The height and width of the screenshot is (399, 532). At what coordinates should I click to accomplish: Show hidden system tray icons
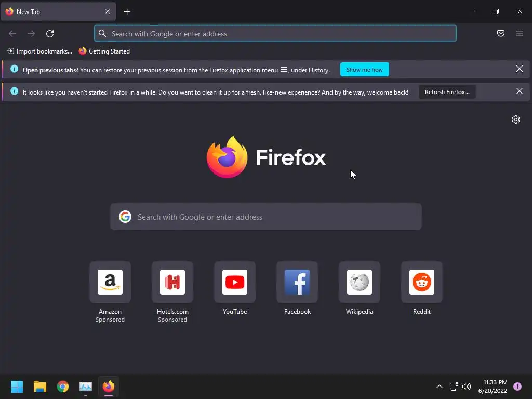coord(439,387)
